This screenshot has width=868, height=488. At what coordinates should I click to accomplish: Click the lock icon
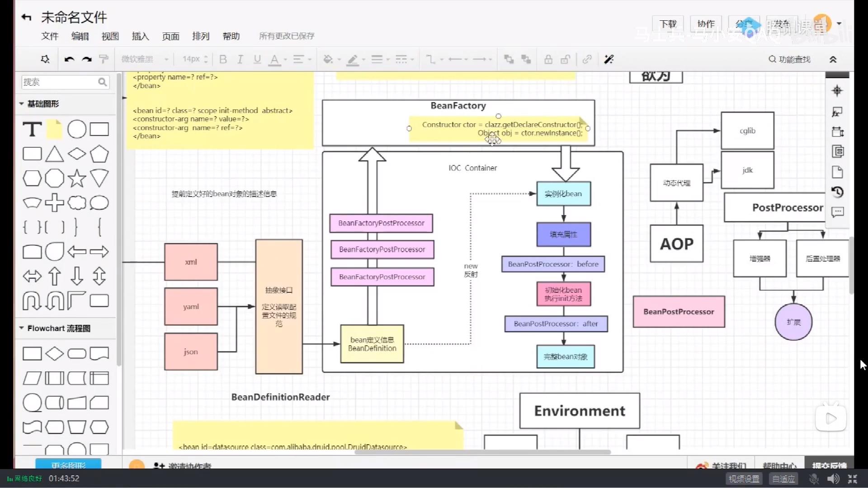(548, 59)
